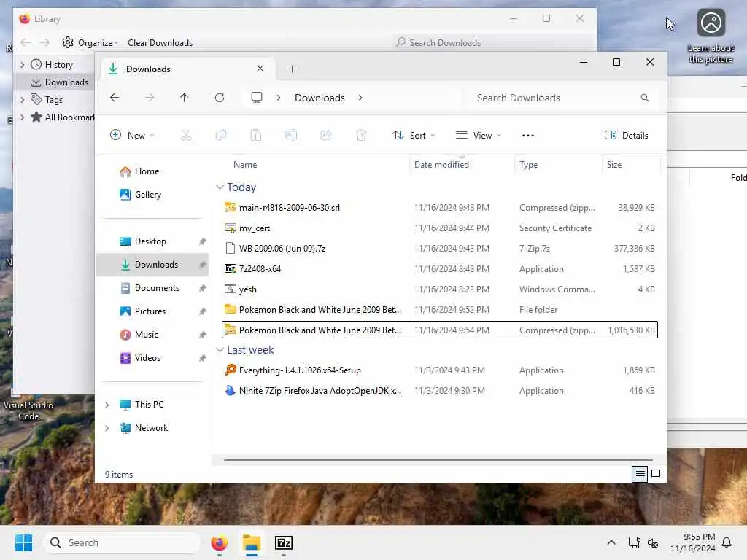
Task: Switch to large thumbnails view icon
Action: point(656,474)
